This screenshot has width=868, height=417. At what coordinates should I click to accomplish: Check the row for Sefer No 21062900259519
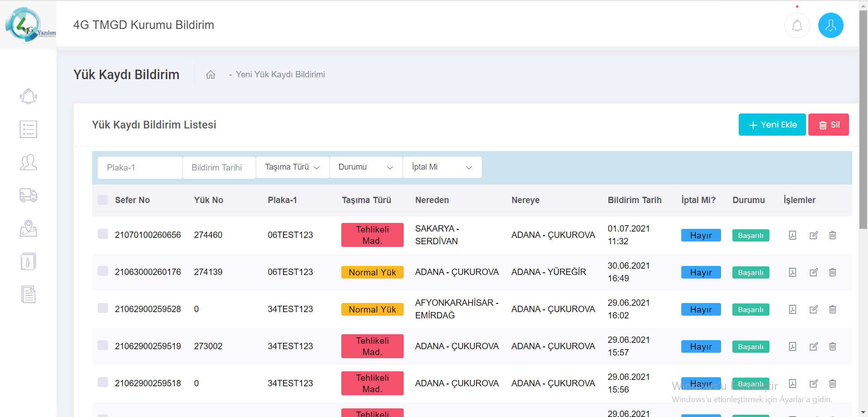(x=103, y=345)
